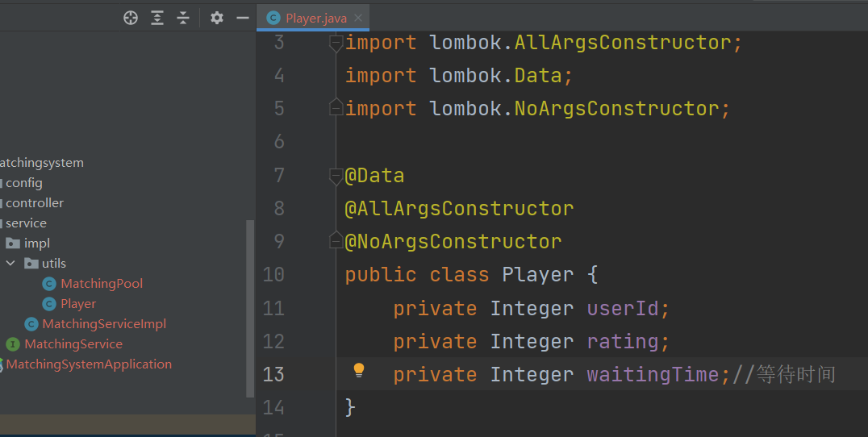The height and width of the screenshot is (437, 868).
Task: Click the fold end marker at line 9
Action: tap(336, 240)
